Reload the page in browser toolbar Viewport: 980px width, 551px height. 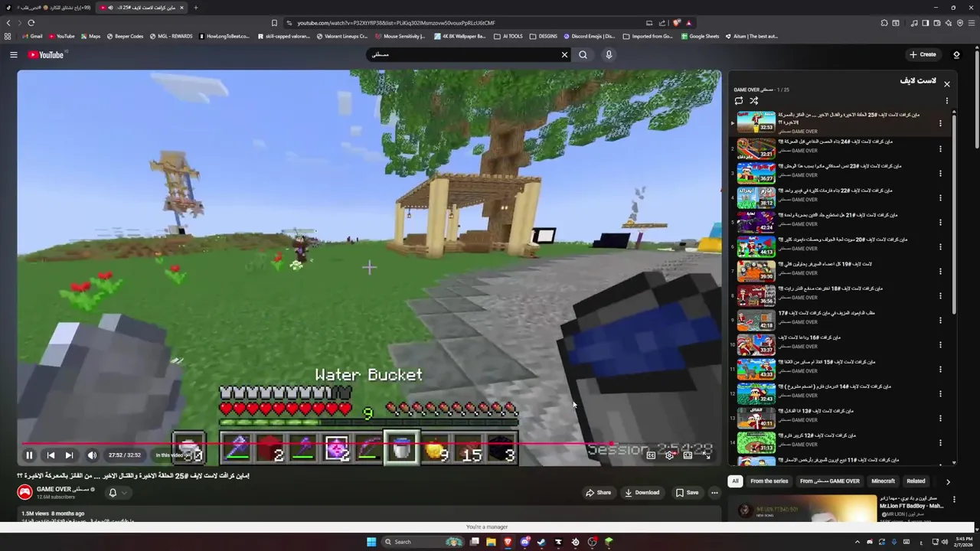(31, 23)
